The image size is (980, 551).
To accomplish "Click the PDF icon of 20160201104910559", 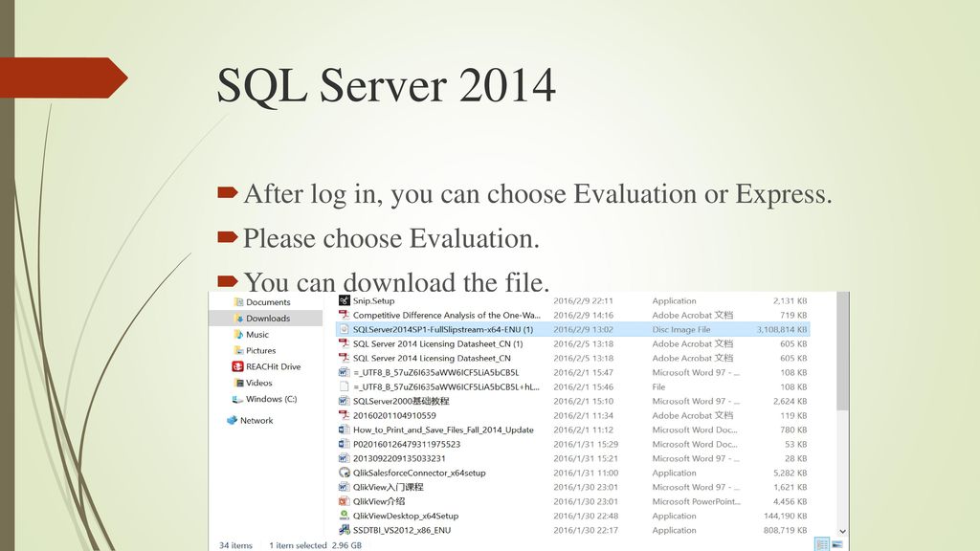I will click(344, 415).
